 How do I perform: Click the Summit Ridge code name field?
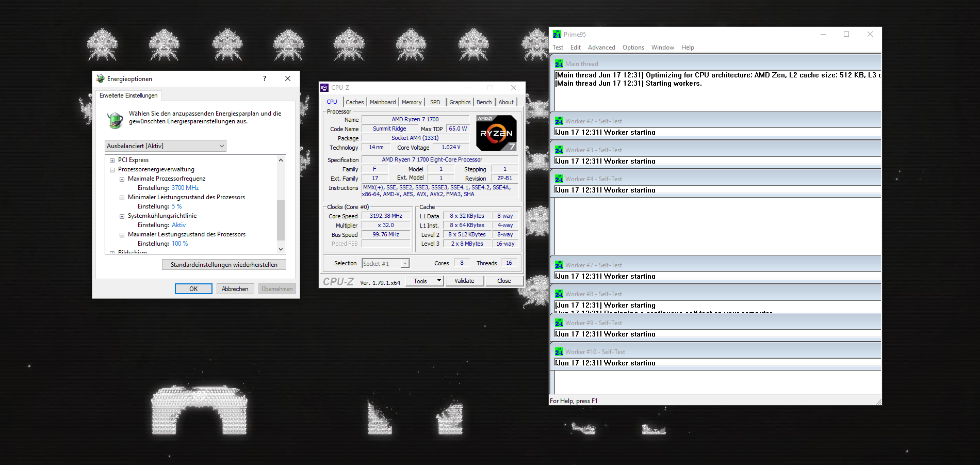tap(389, 129)
